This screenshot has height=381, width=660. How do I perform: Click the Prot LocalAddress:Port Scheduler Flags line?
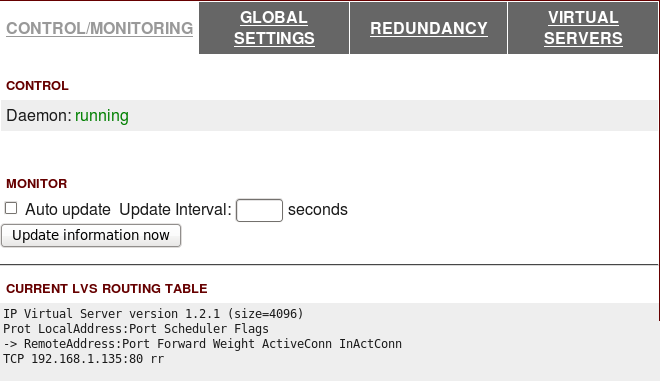(136, 329)
